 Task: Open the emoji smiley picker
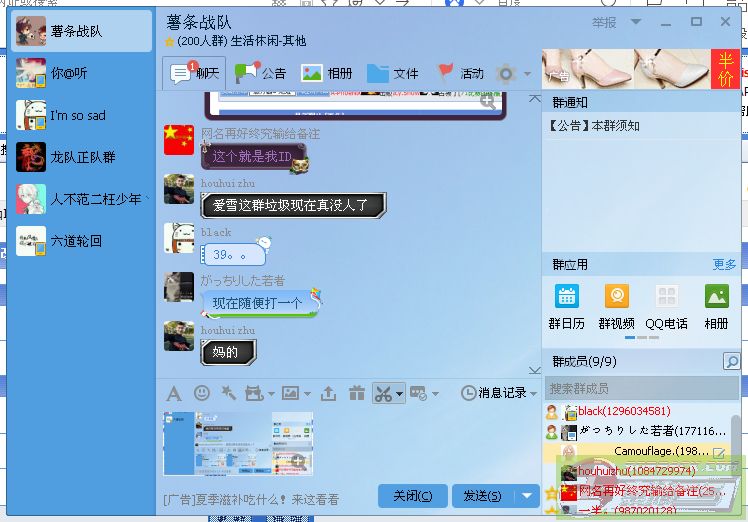tap(202, 393)
